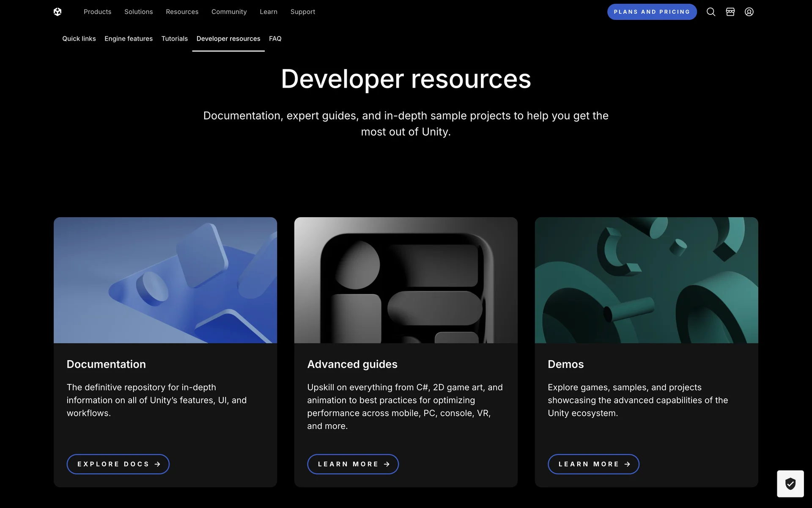812x508 pixels.
Task: Open the Learn menu item
Action: [269, 12]
